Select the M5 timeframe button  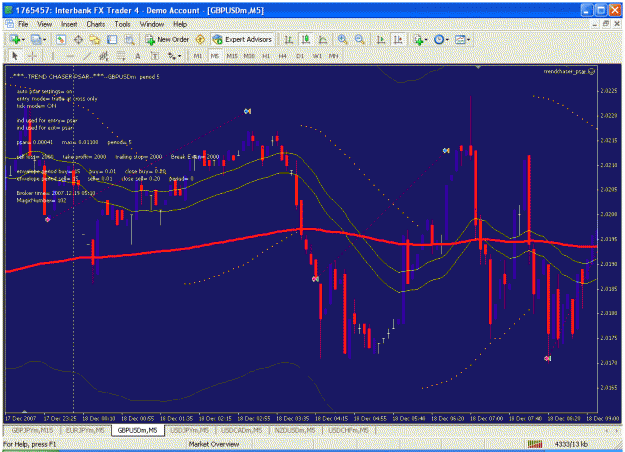pos(215,56)
